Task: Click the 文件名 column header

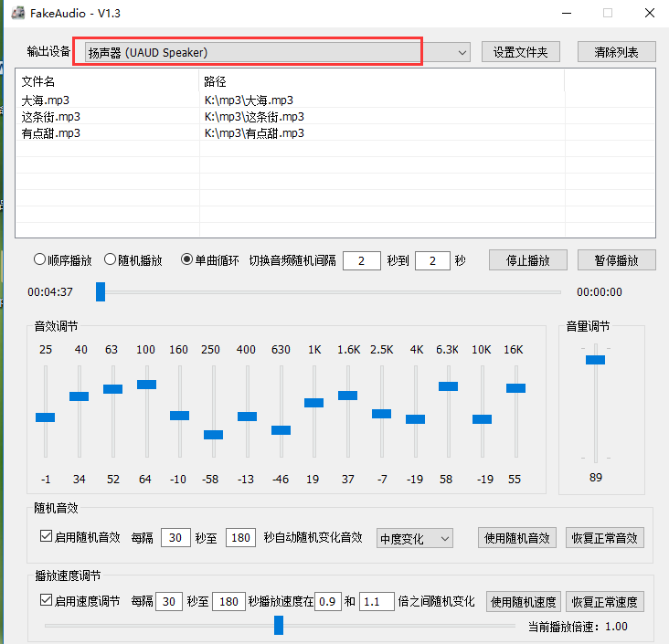Action: point(108,81)
